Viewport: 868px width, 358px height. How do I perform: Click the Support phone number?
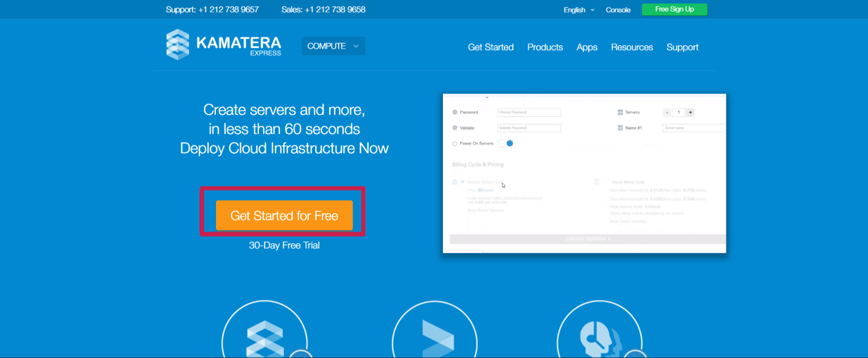(x=212, y=10)
